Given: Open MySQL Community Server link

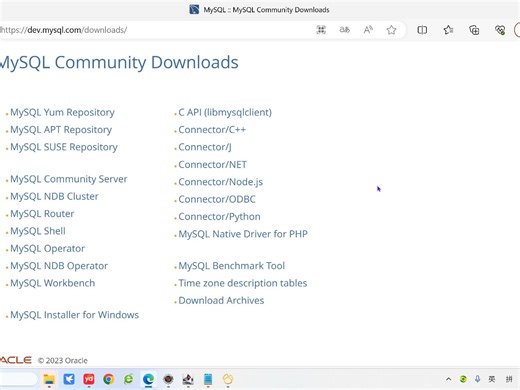Looking at the screenshot, I should pyautogui.click(x=69, y=179).
